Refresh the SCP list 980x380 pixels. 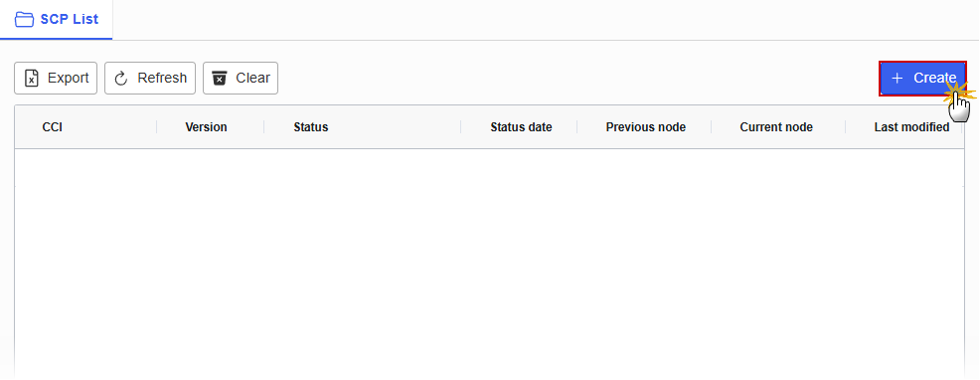(x=150, y=79)
